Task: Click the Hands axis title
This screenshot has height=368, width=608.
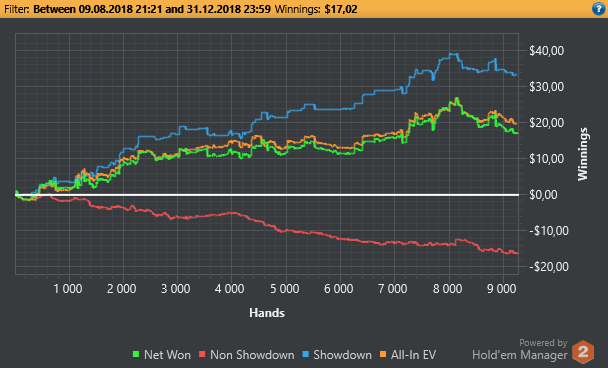Action: point(267,313)
